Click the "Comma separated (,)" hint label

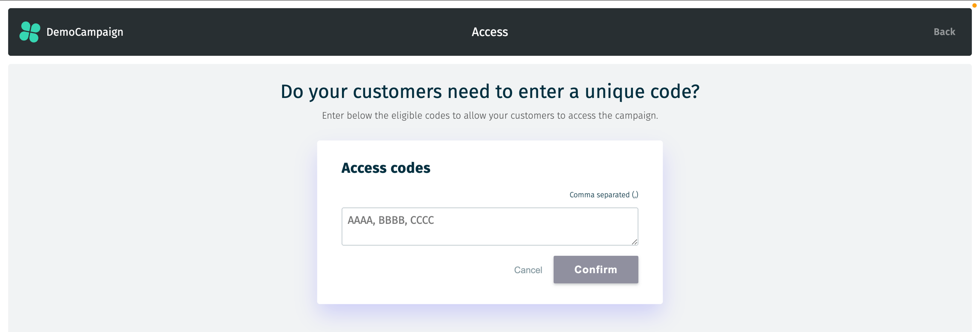(604, 195)
